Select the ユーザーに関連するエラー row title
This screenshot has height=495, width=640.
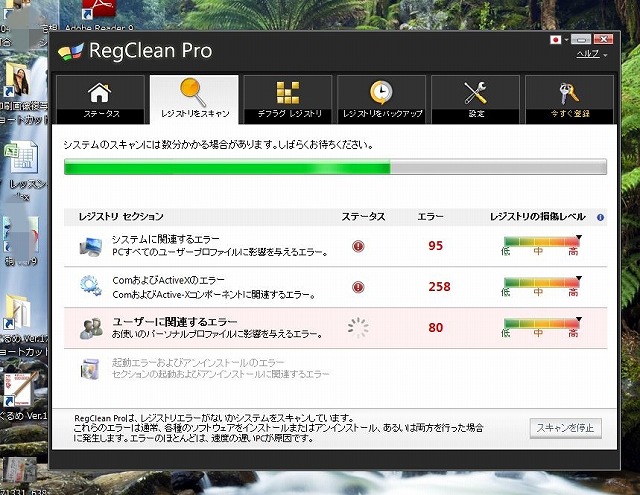175,322
